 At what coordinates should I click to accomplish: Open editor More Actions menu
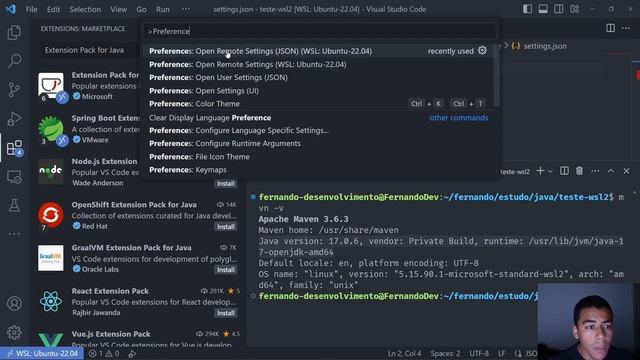[x=626, y=28]
